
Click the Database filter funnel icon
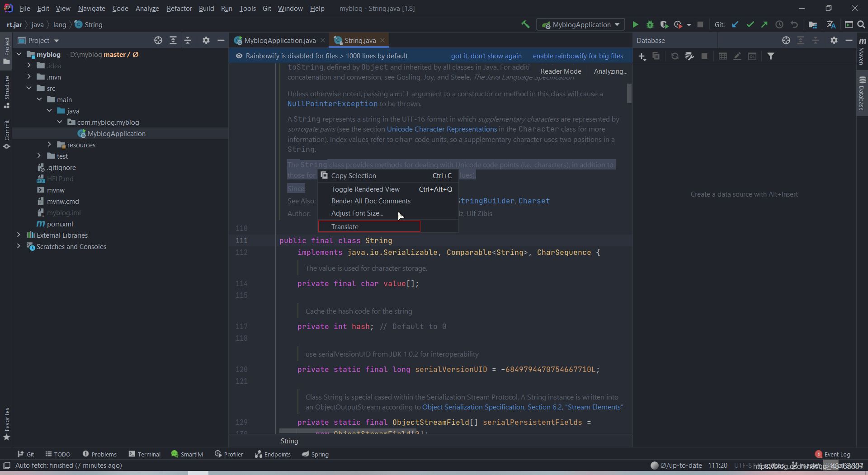tap(771, 56)
